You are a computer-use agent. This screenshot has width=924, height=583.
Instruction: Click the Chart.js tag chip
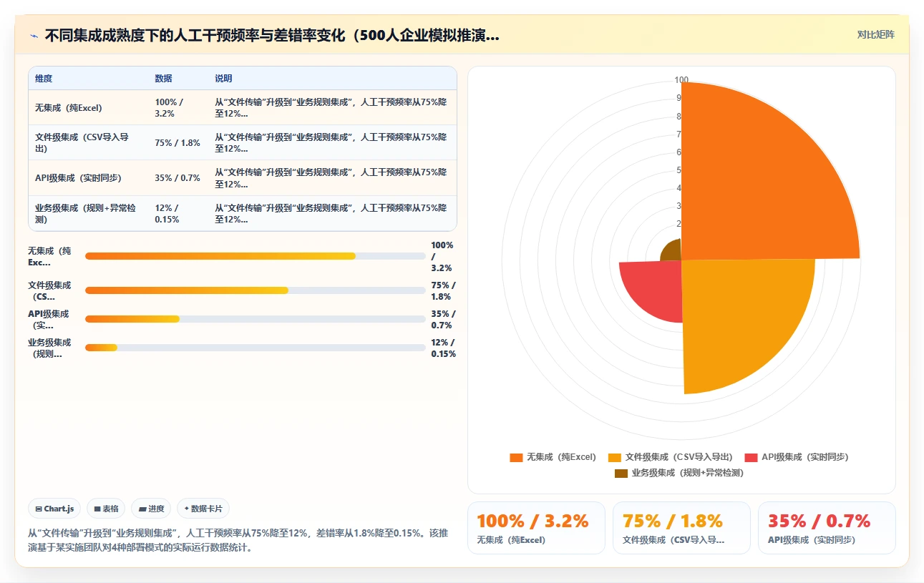(x=54, y=509)
